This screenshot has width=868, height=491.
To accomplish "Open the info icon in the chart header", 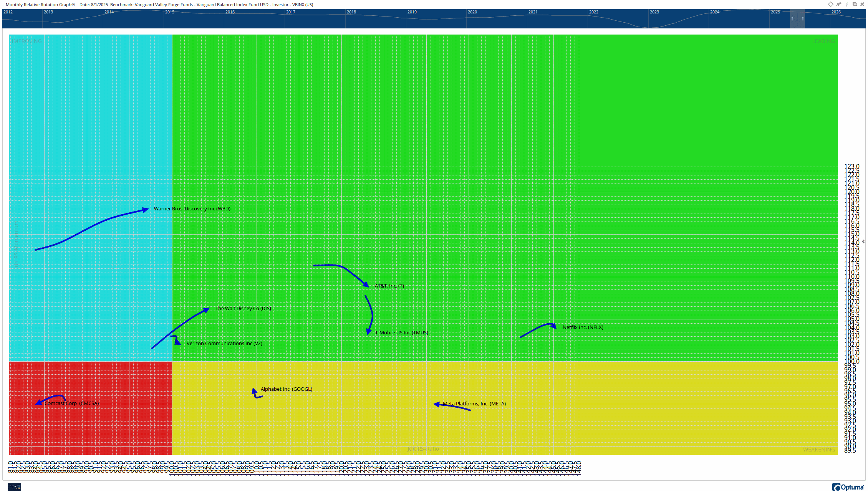I will coord(846,4).
